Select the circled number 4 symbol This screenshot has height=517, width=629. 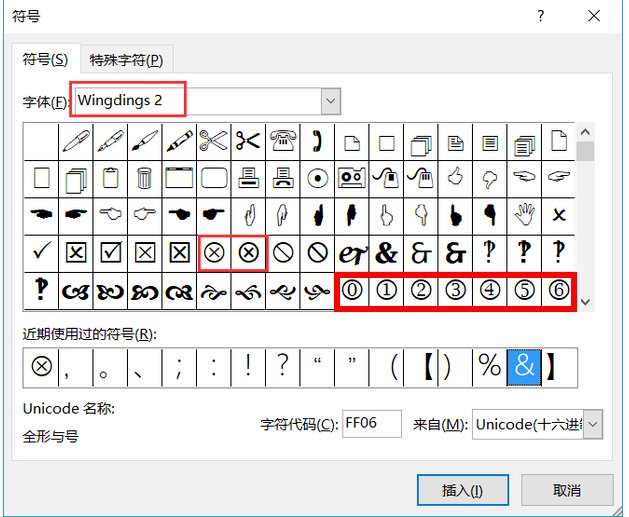point(489,290)
